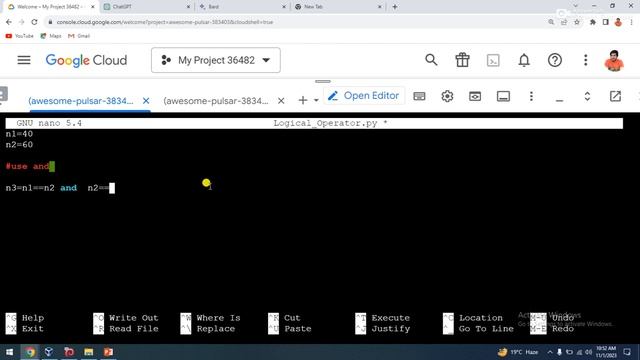Open the Cloud header three-dot settings menu
Image resolution: width=640 pixels, height=360 pixels.
(x=585, y=60)
